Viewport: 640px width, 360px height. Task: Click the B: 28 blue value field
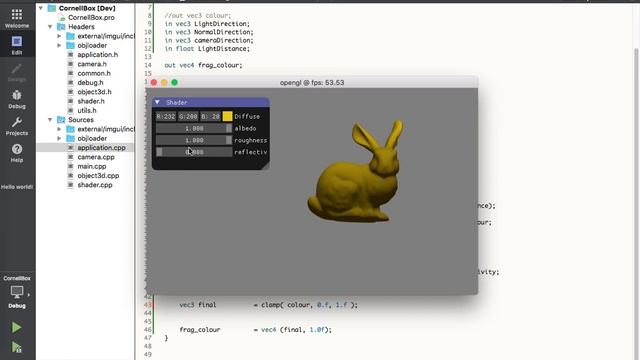pos(210,116)
